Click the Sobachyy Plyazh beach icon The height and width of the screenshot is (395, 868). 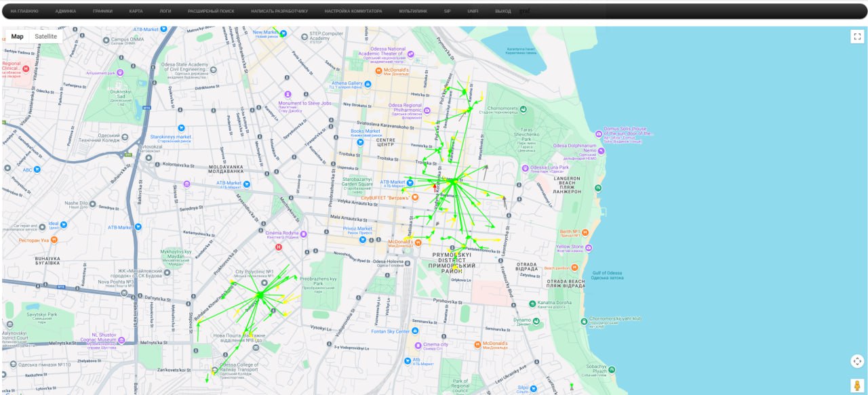point(612,370)
